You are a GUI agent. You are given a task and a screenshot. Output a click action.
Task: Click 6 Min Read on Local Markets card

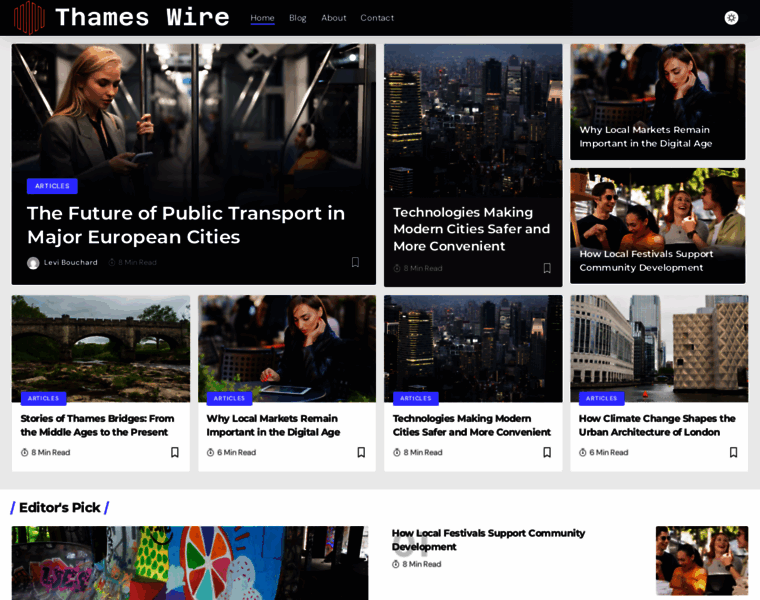click(x=237, y=452)
